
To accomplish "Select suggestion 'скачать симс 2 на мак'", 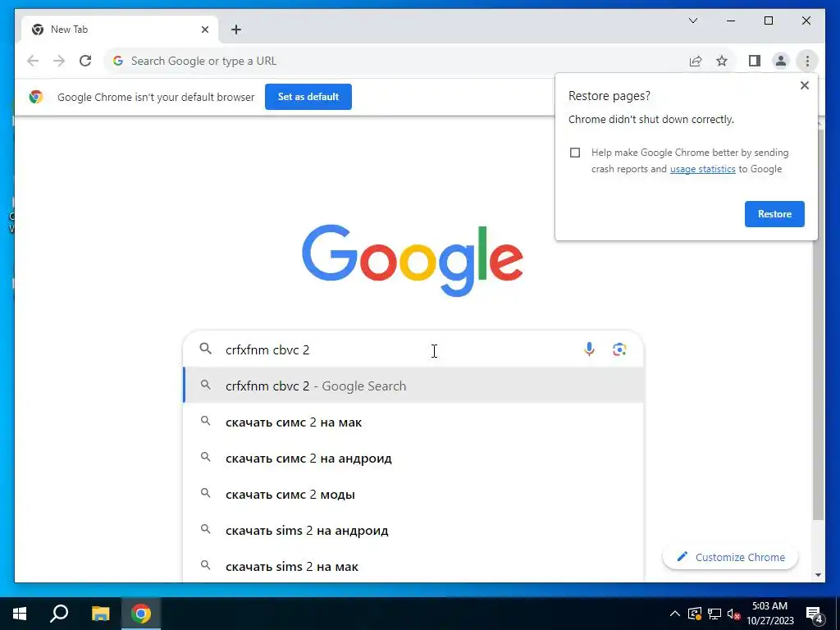I will 413,422.
